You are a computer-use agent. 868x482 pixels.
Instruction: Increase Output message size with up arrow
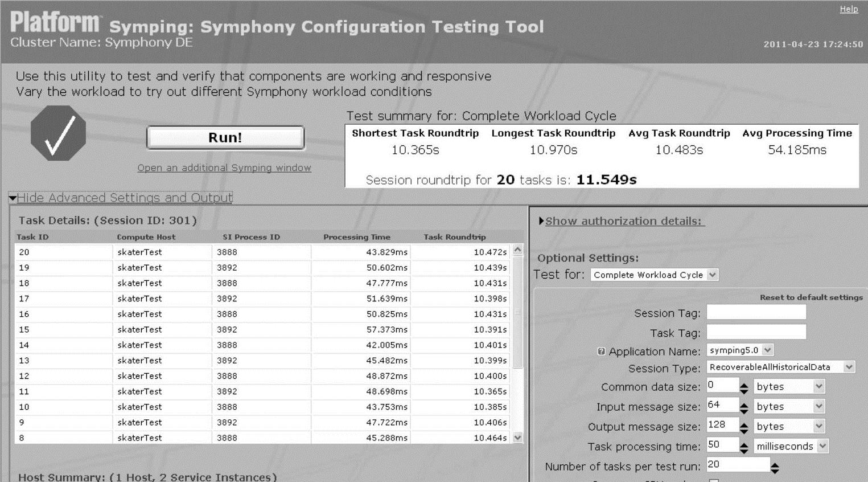tap(744, 424)
